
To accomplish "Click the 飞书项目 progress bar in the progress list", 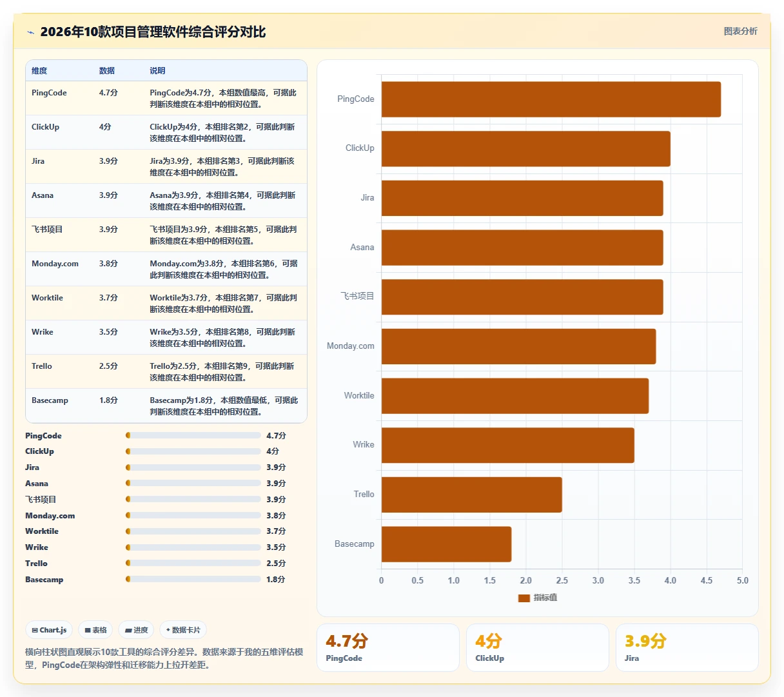I will (x=193, y=499).
